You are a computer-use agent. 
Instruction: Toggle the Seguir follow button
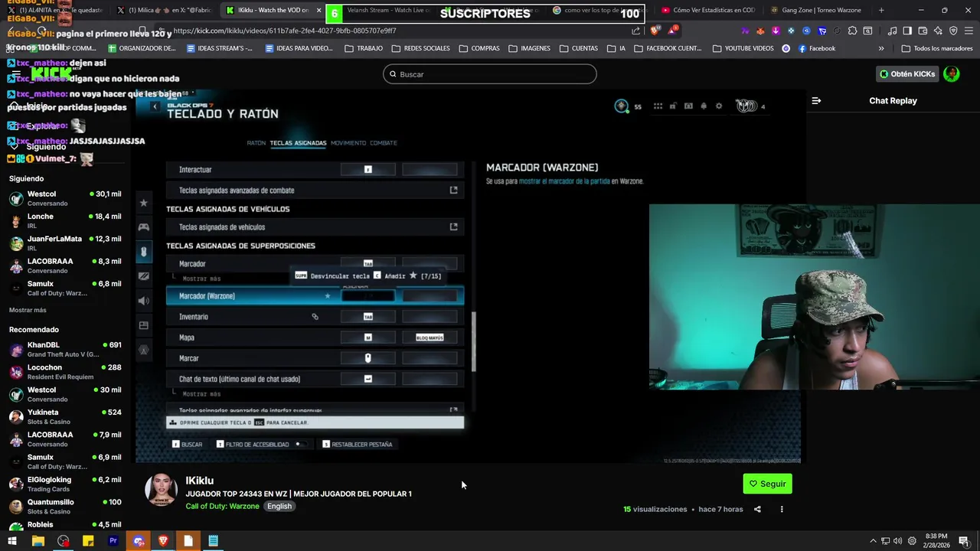(767, 484)
